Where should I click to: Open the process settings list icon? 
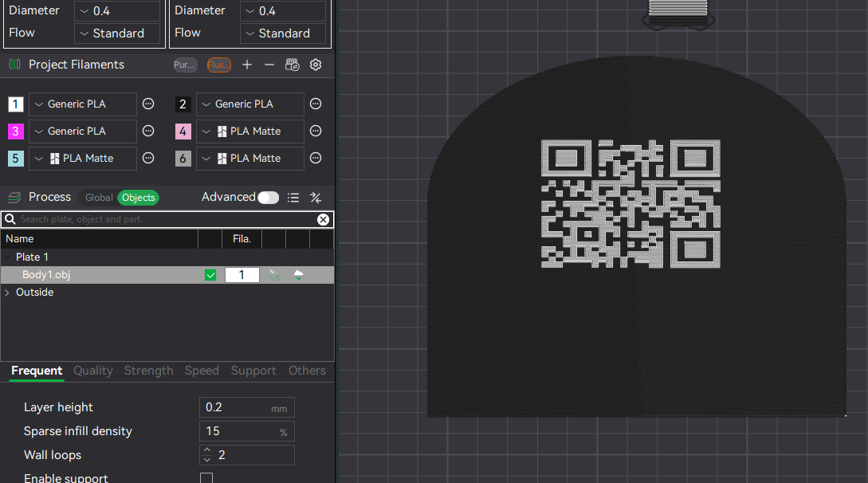pos(293,198)
